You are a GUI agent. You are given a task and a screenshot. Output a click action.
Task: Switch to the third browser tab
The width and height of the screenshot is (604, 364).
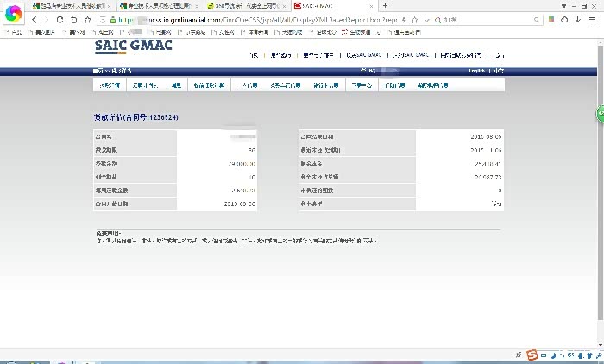pos(246,6)
